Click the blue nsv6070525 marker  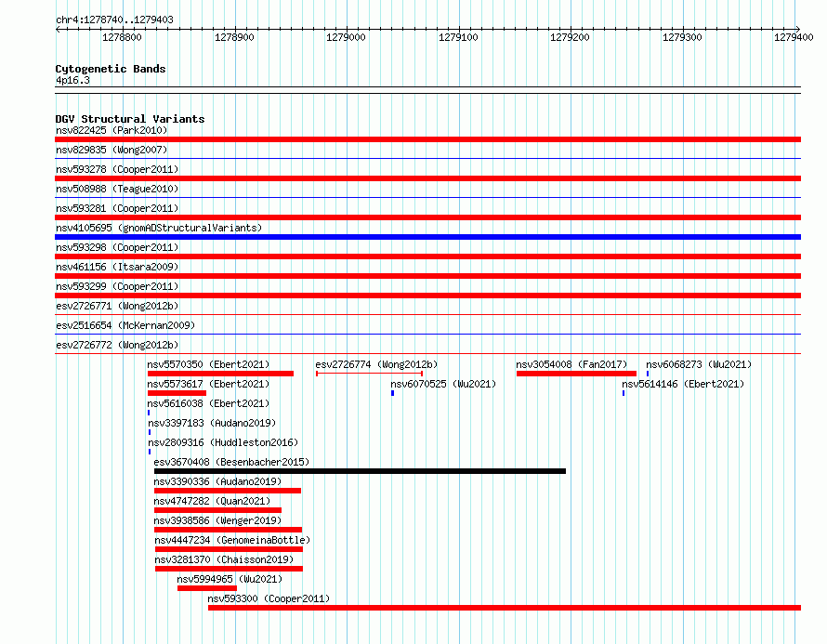coord(392,393)
